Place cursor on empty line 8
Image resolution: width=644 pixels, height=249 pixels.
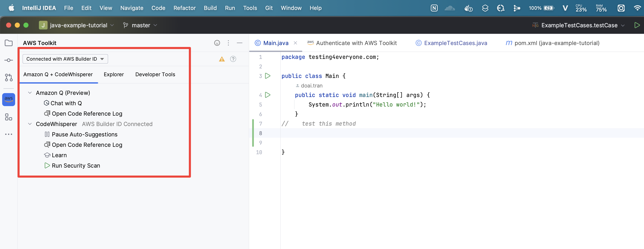coord(462,133)
